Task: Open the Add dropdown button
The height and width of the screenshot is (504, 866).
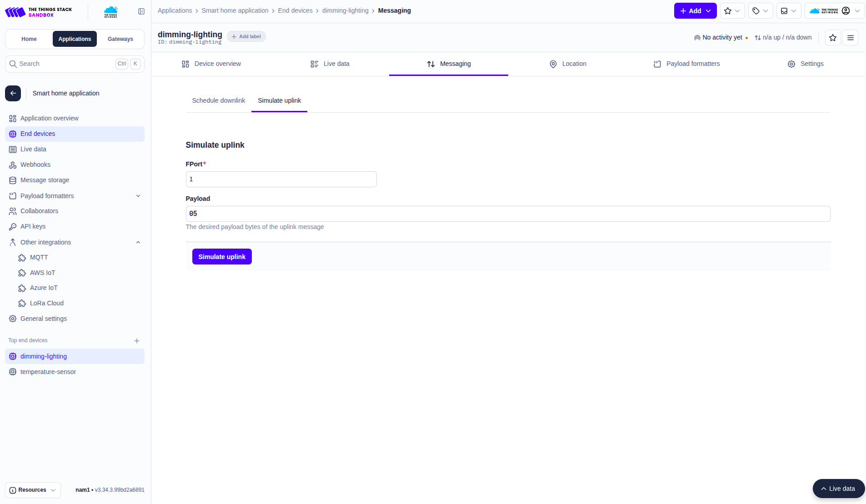Action: 695,11
